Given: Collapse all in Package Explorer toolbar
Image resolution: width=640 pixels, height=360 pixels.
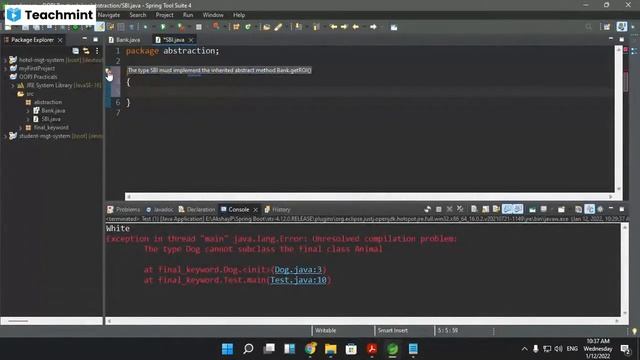Looking at the screenshot, I should (x=76, y=51).
